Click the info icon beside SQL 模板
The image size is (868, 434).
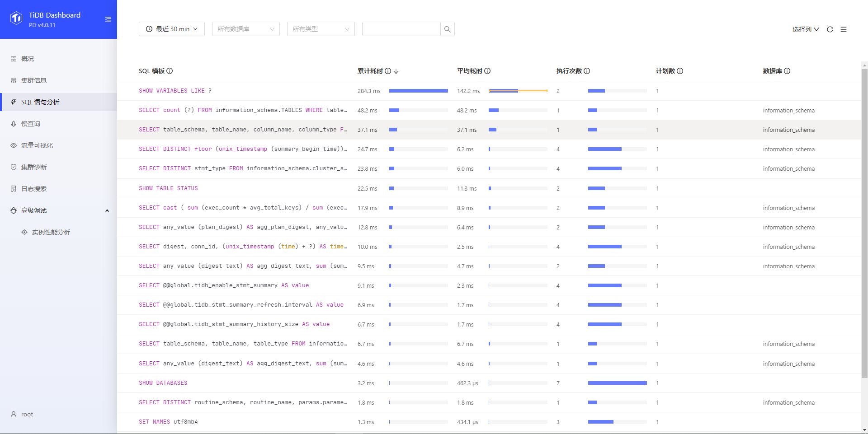pyautogui.click(x=170, y=71)
